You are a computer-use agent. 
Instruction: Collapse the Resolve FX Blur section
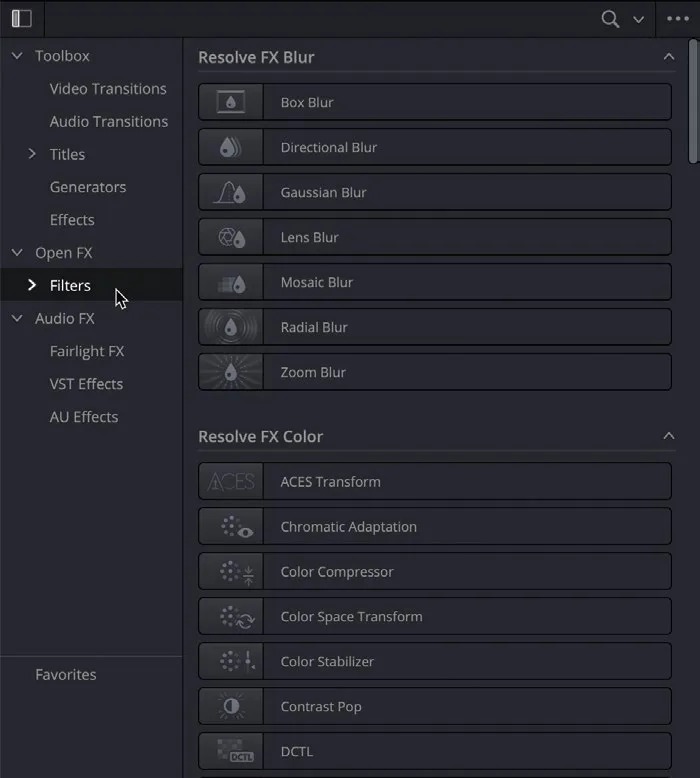pyautogui.click(x=669, y=57)
